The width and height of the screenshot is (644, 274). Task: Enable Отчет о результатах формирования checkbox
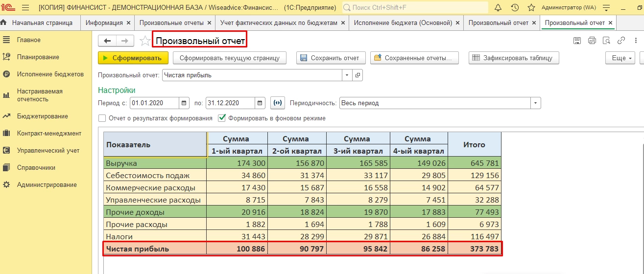pyautogui.click(x=102, y=118)
